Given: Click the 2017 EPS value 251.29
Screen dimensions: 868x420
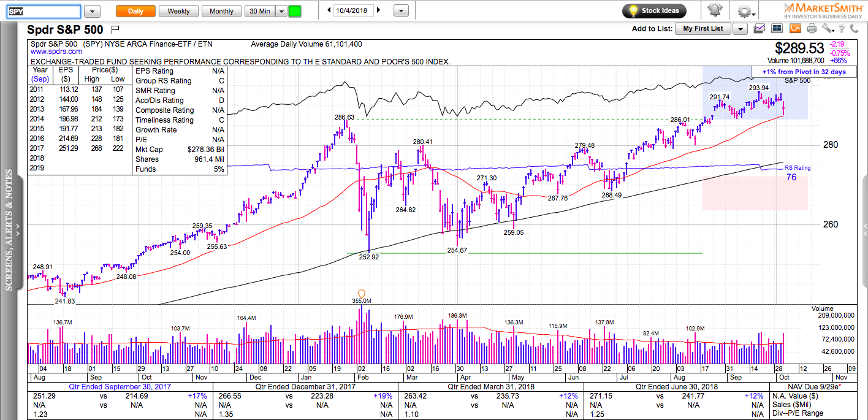Looking at the screenshot, I should point(66,150).
